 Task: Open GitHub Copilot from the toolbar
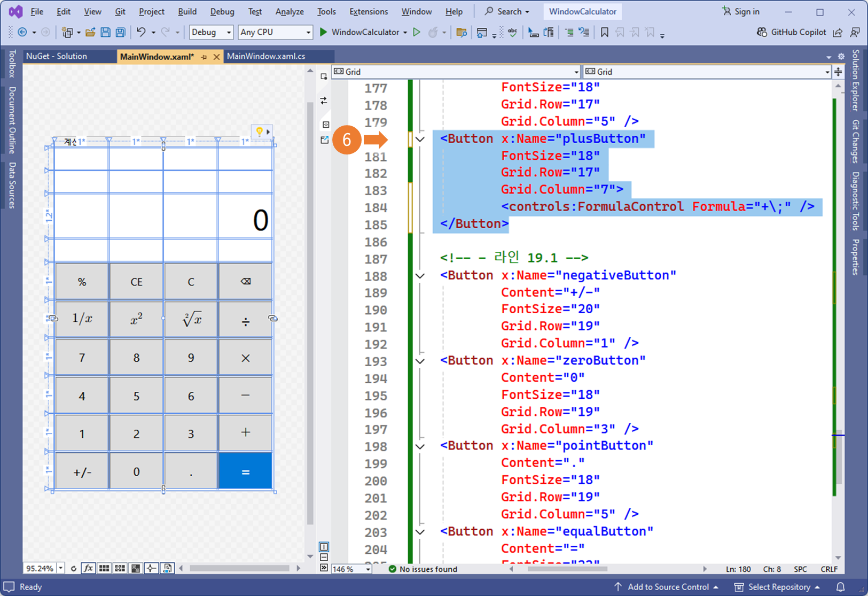(791, 33)
